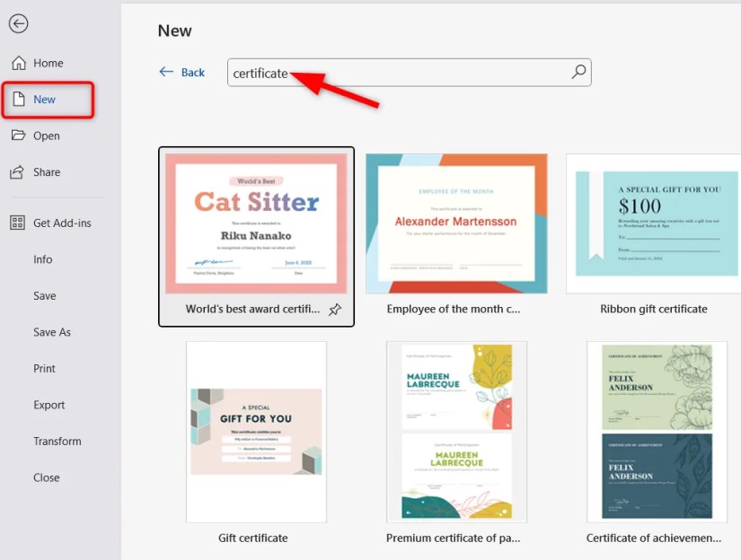741x560 pixels.
Task: Click the "Certificate of achievemen..." label
Action: click(654, 538)
